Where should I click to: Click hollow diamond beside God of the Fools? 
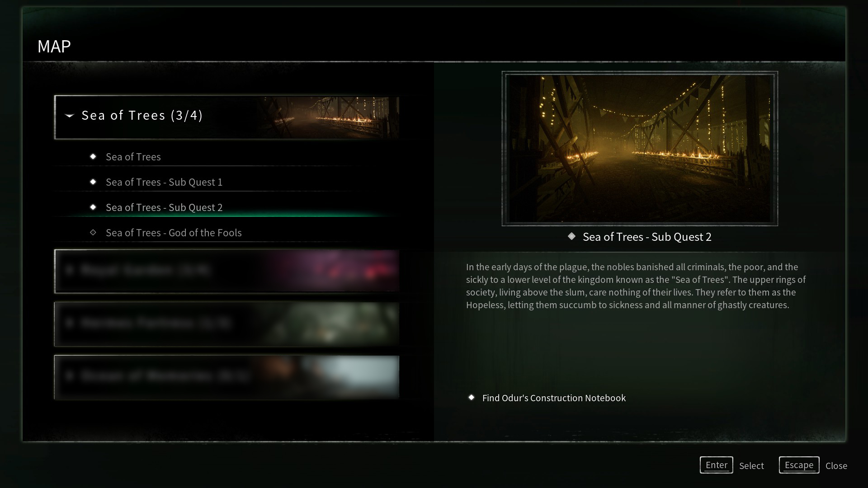point(93,232)
